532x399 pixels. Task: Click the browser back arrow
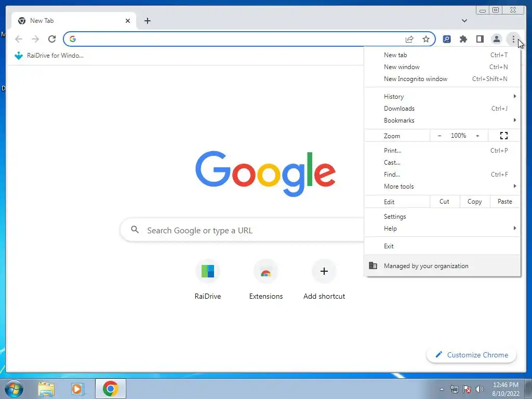pyautogui.click(x=19, y=39)
